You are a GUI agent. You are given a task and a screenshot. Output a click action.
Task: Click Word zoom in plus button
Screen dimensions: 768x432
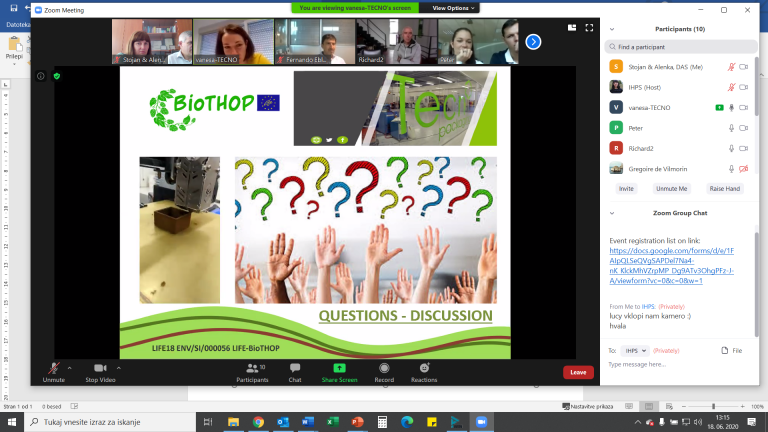(x=743, y=407)
